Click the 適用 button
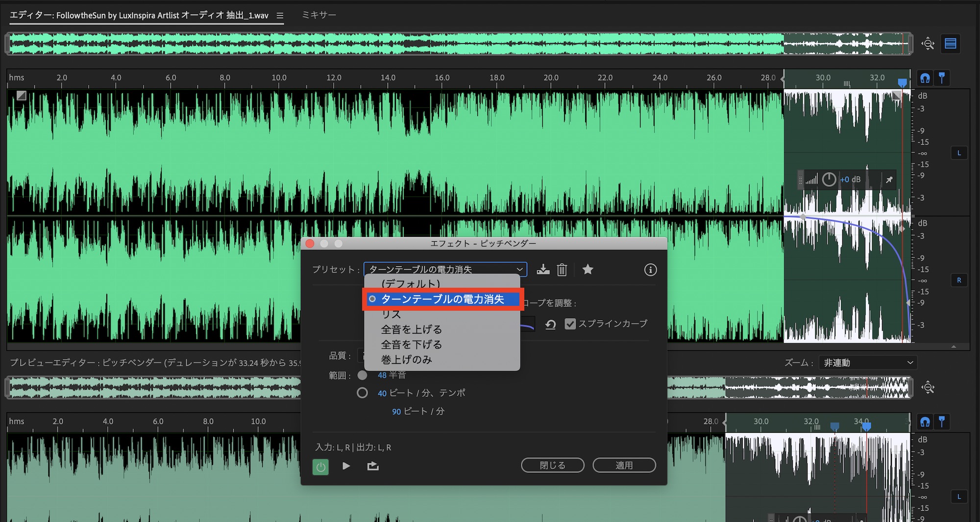Viewport: 980px width, 522px height. (624, 465)
